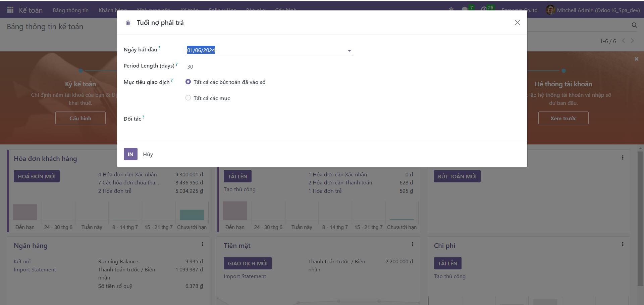Click the bug icon in dialog header
Screen dimensions: 644x305
(x=128, y=23)
